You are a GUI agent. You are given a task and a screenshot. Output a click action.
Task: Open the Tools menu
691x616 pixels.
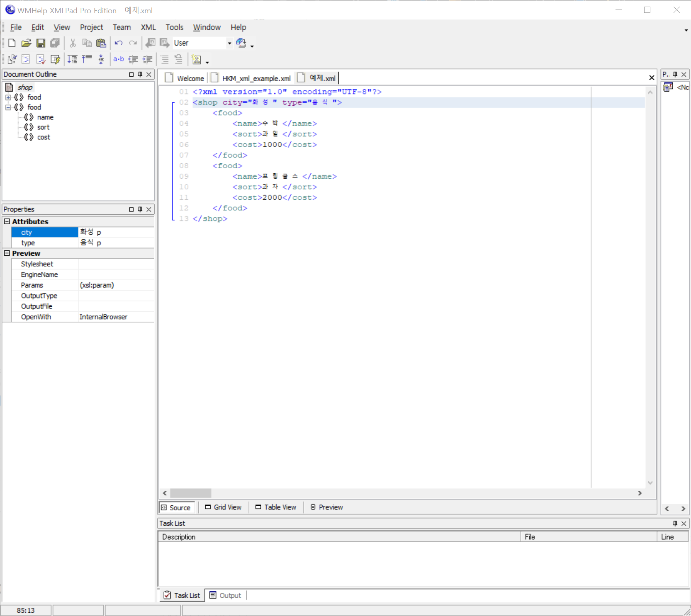174,27
